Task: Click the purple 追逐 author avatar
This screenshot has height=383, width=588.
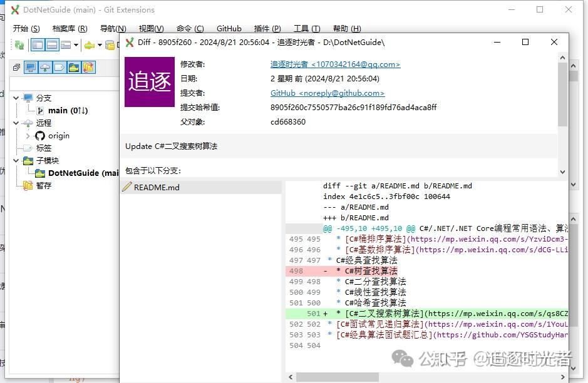Action: coord(150,82)
